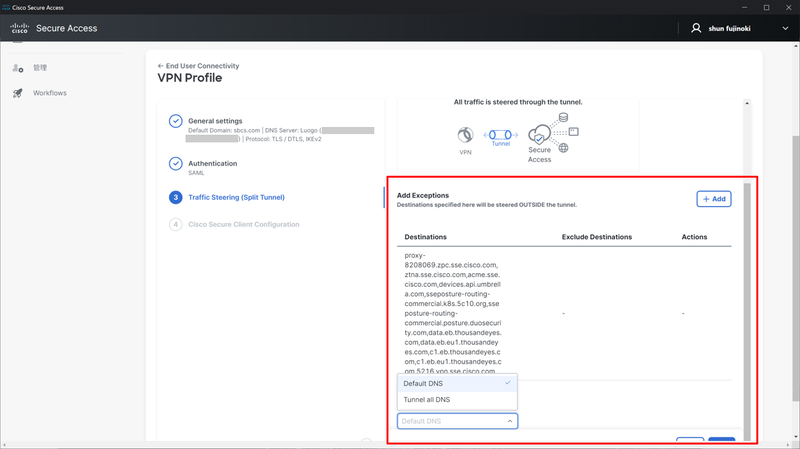Open the Workflows rocket icon

pos(18,93)
